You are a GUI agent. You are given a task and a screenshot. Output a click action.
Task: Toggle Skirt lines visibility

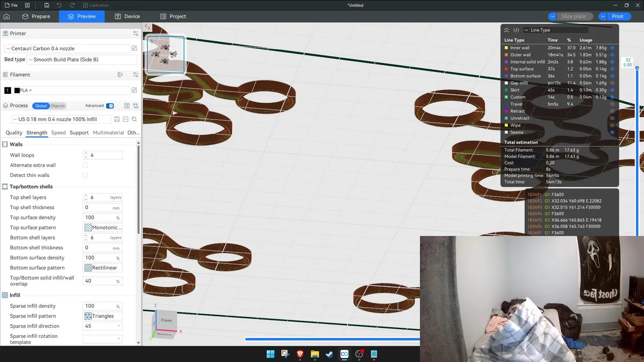click(612, 90)
